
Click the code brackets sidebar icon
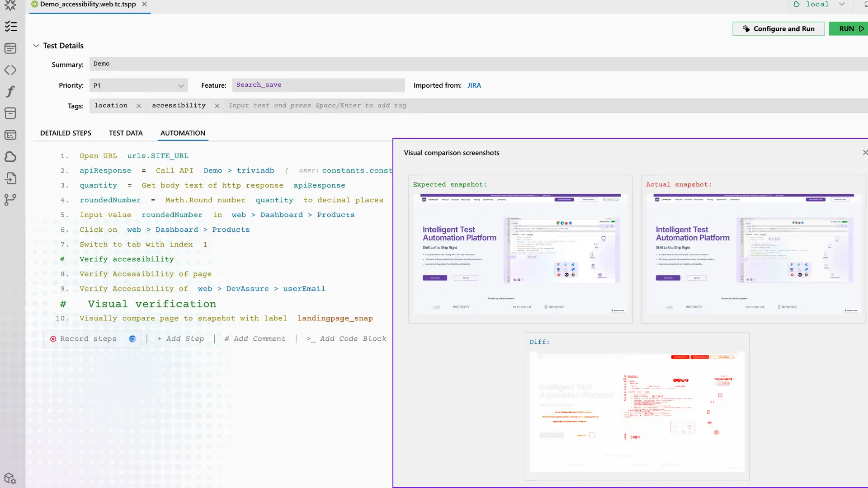[10, 70]
